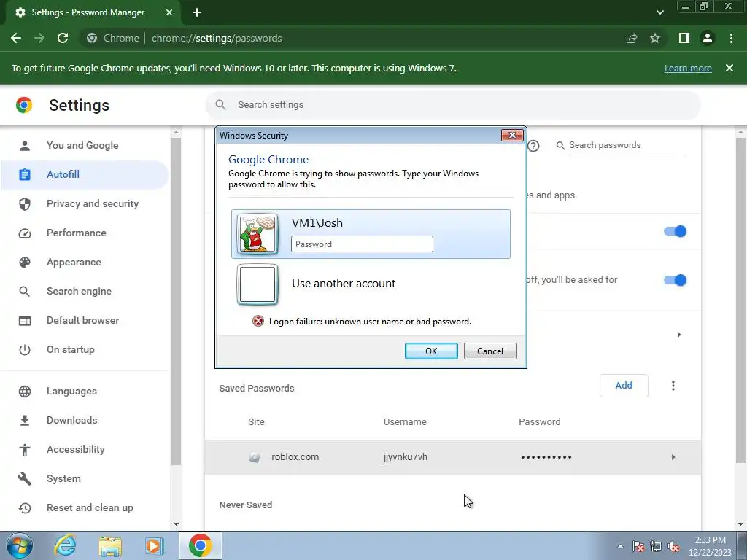This screenshot has width=747, height=560.
Task: Open Performance settings section
Action: tap(76, 233)
